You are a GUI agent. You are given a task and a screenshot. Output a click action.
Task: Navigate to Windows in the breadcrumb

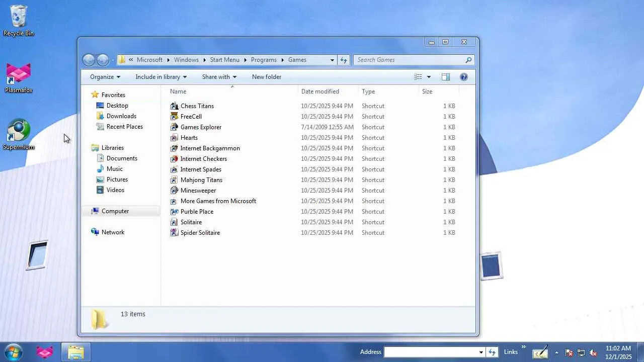(186, 60)
